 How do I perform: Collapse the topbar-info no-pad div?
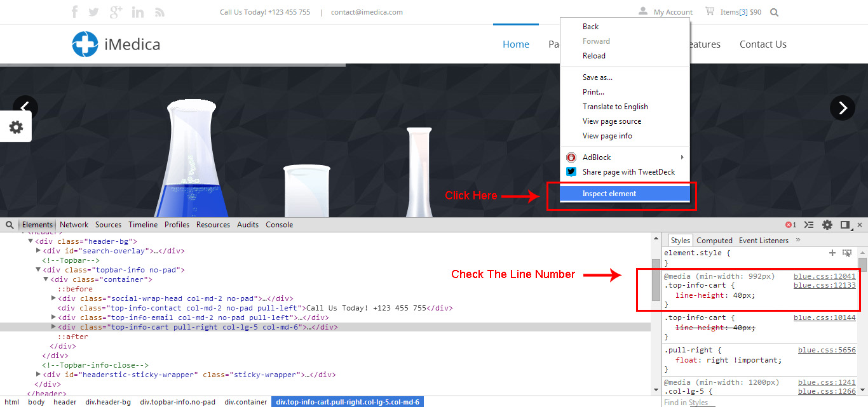pos(39,270)
